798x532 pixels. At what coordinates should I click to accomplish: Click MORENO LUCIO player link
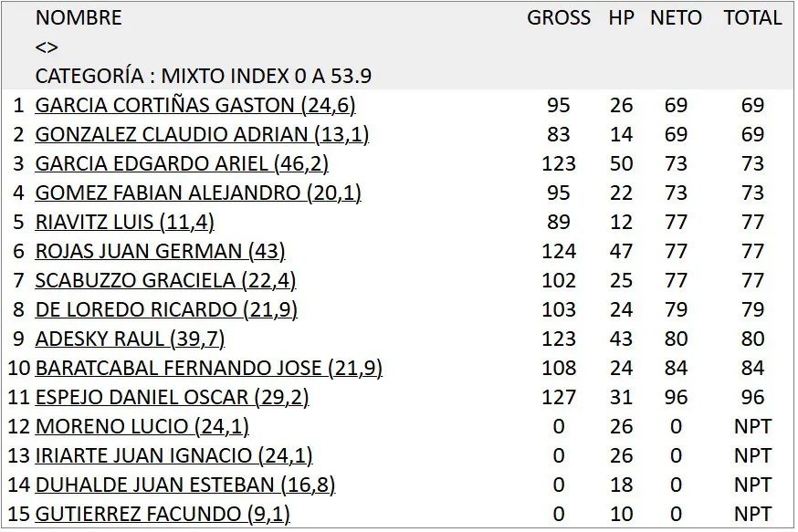coord(142,427)
